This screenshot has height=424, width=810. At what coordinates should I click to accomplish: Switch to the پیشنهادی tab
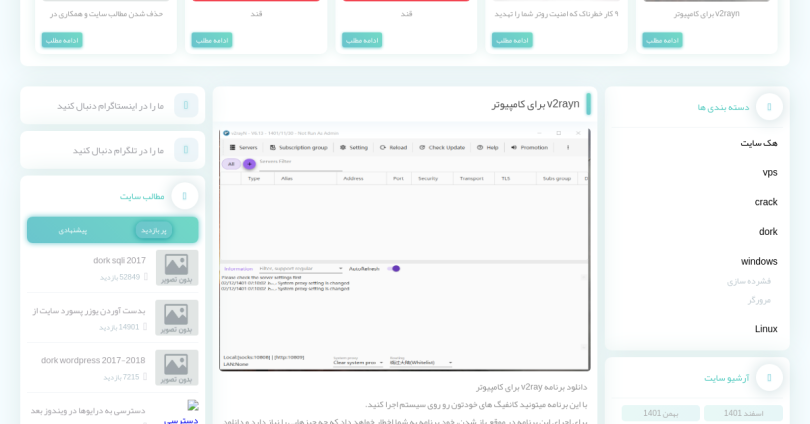tap(73, 230)
